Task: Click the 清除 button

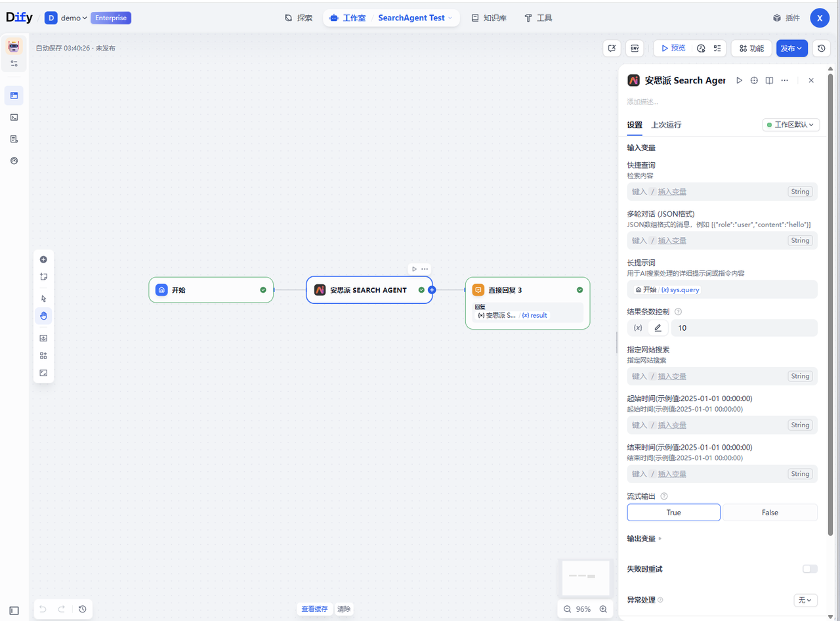Action: coord(344,609)
